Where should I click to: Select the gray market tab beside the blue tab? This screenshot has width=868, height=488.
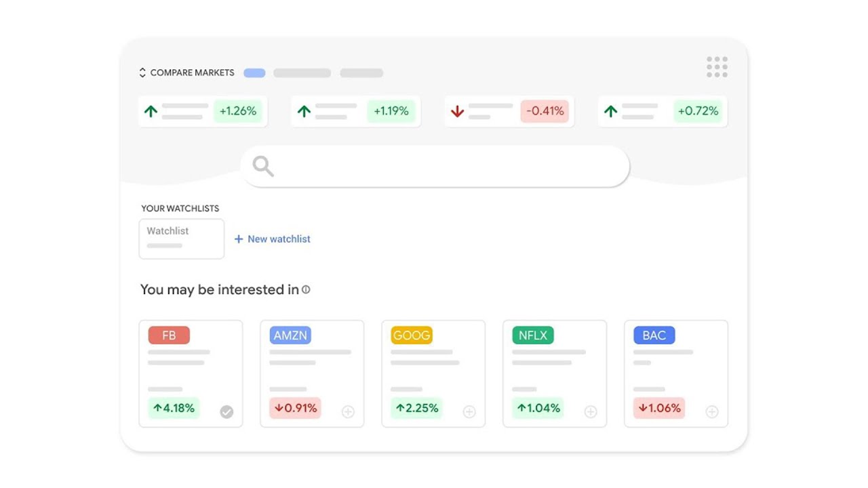click(302, 73)
